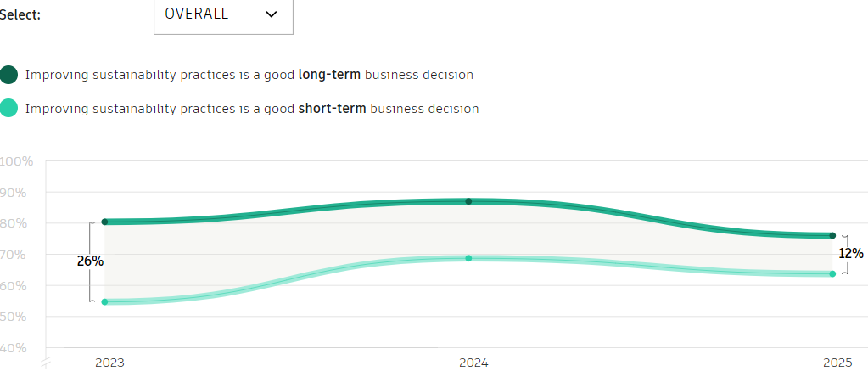Image resolution: width=868 pixels, height=371 pixels.
Task: Click the chevron arrow in OVERALL box
Action: click(x=272, y=14)
